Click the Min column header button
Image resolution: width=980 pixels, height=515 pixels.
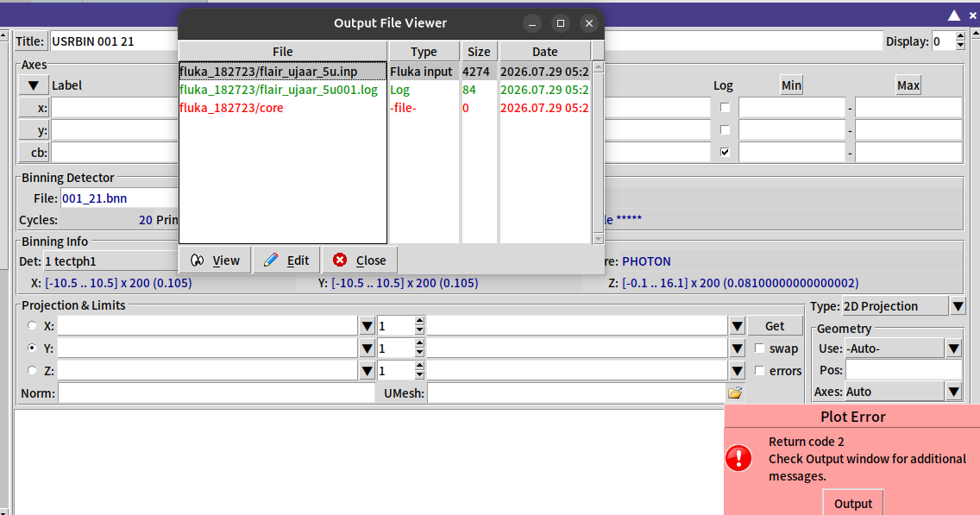click(791, 85)
